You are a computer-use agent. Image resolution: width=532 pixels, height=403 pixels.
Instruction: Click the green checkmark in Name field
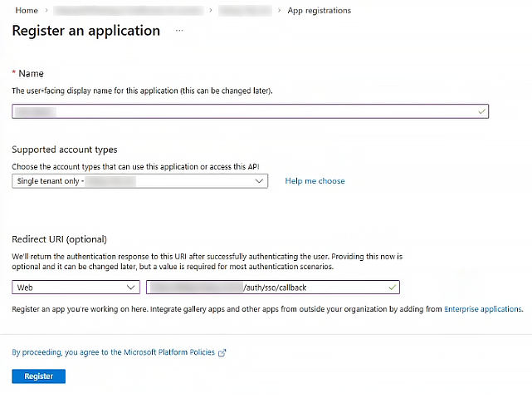tap(481, 111)
